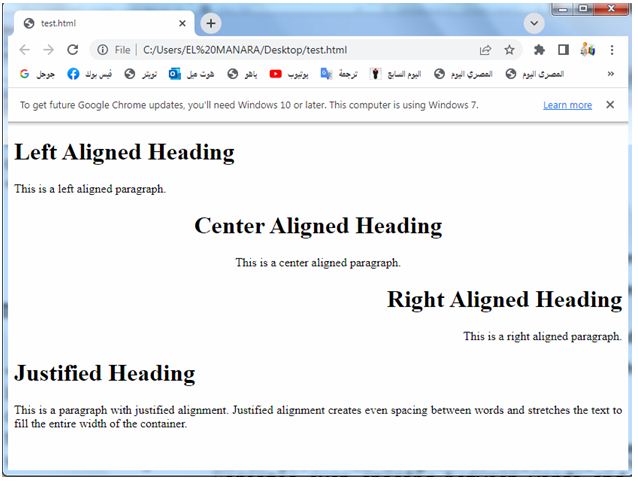Viewport: 638px width, 483px height.
Task: Click the Right Aligned Heading text
Action: click(x=505, y=300)
